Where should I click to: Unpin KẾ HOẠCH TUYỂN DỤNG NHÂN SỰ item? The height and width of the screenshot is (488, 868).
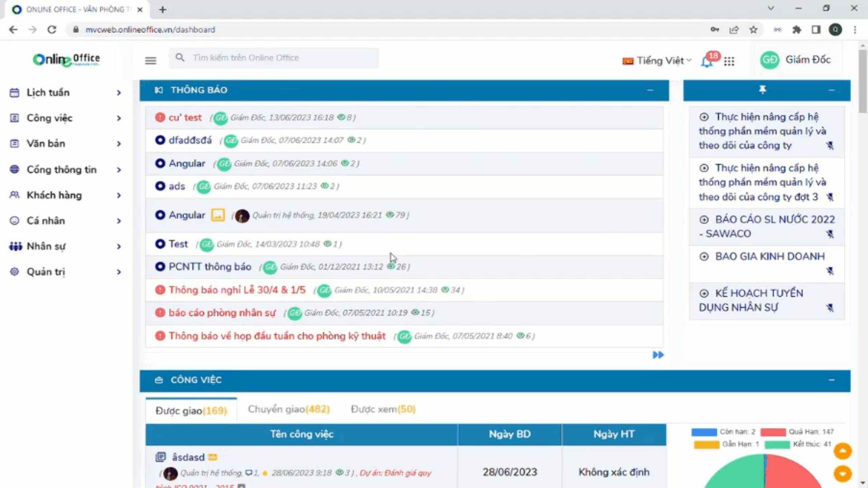tap(830, 308)
